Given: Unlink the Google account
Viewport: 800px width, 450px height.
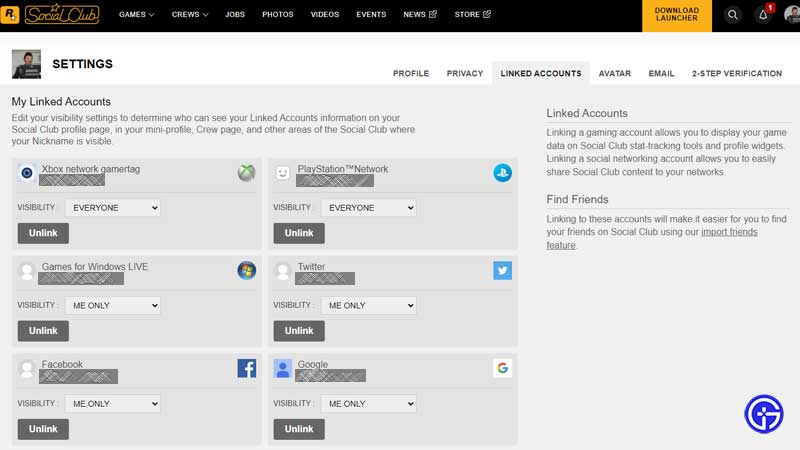Looking at the screenshot, I should pos(299,429).
